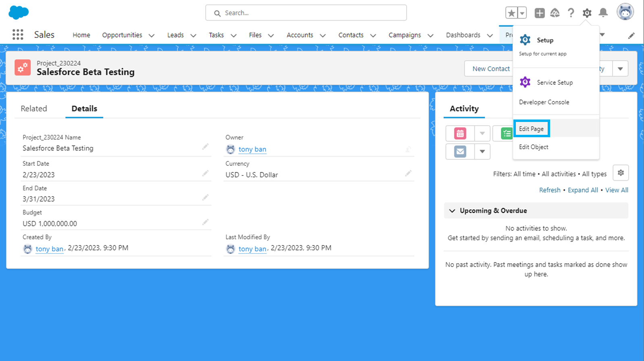Select the Activity tab
Screen dimensions: 644x361
(x=464, y=109)
